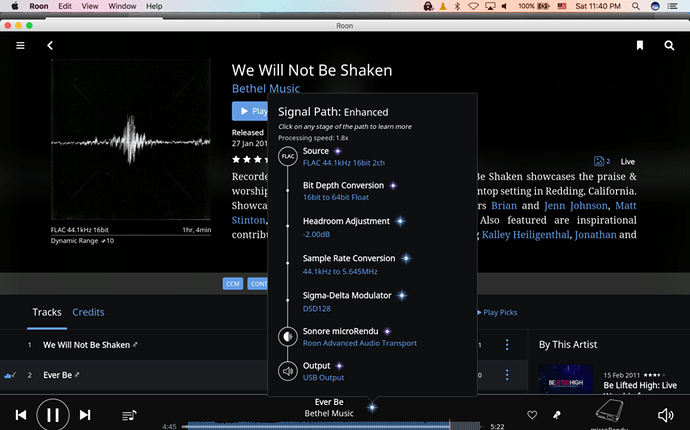Screen dimensions: 690x430
Task: Click the DSD128 modulator detail
Action: [317, 309]
